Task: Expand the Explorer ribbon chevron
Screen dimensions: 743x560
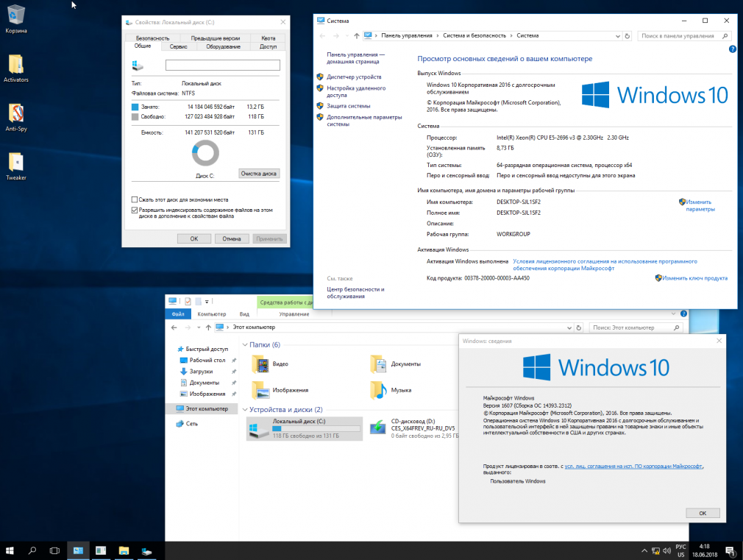Action: [x=673, y=313]
